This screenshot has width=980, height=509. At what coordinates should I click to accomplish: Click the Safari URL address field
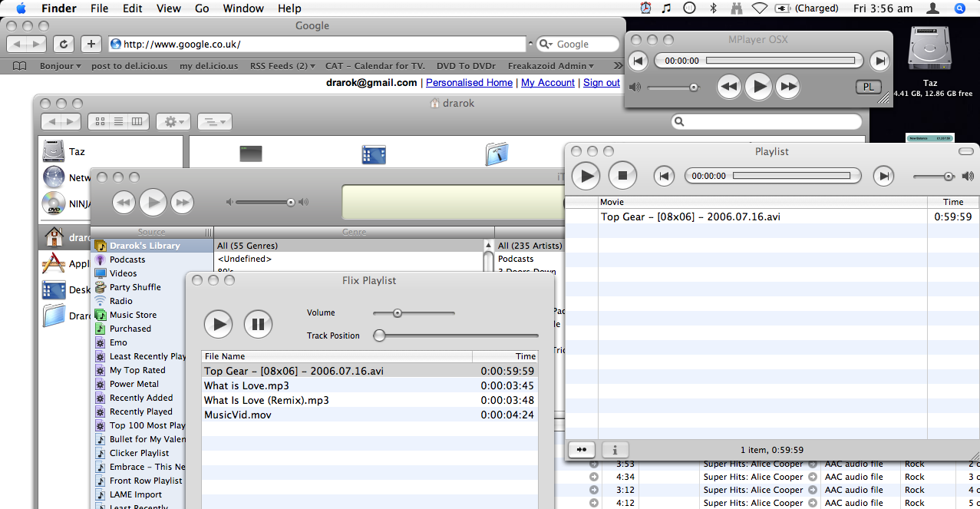point(317,45)
